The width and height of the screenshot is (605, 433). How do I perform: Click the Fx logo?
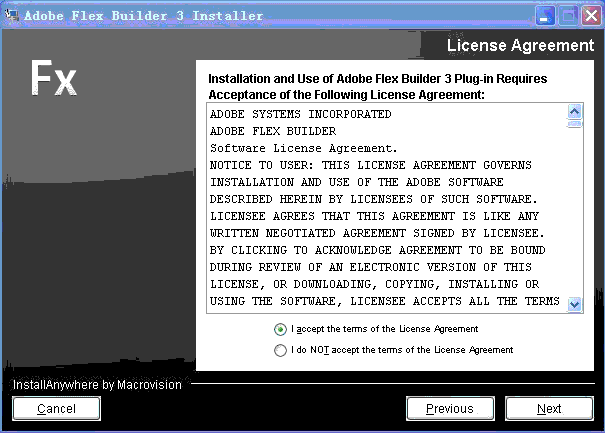pos(54,78)
